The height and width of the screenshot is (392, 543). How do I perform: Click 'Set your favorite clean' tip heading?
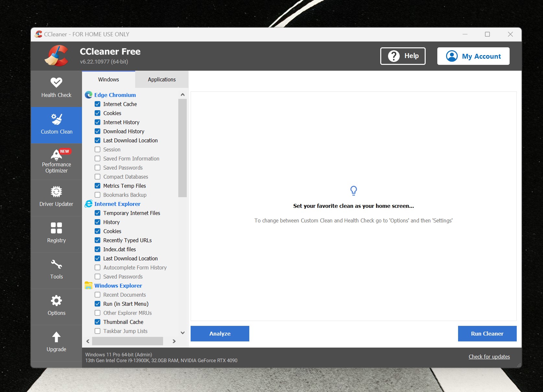pos(354,206)
